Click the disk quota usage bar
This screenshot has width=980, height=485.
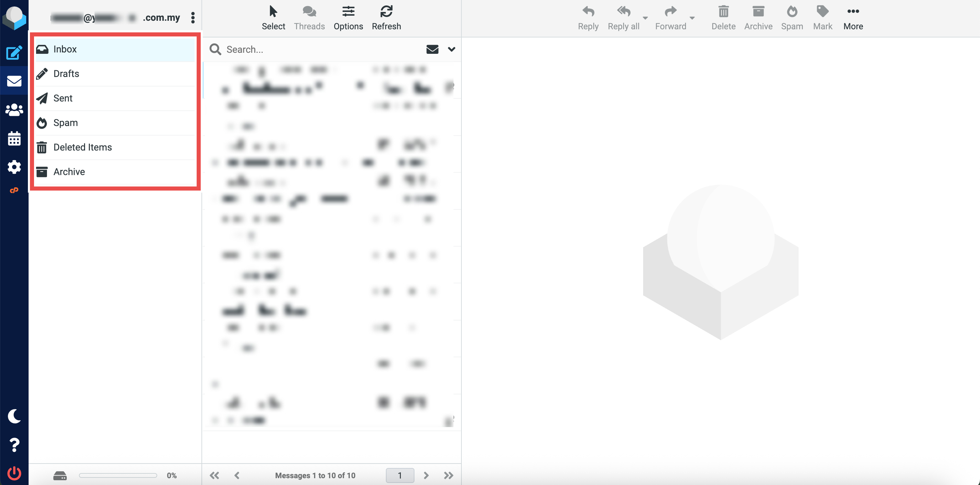pos(118,475)
